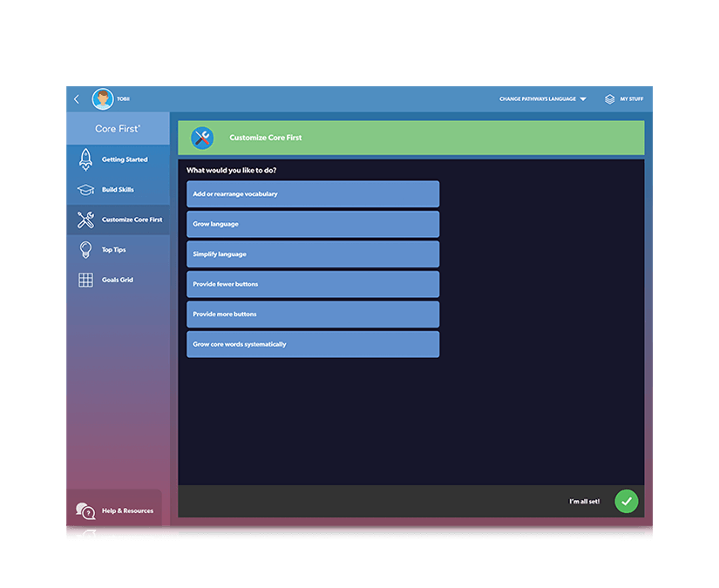The image size is (719, 588).
Task: Click the Customize Core First header badge icon
Action: click(201, 137)
